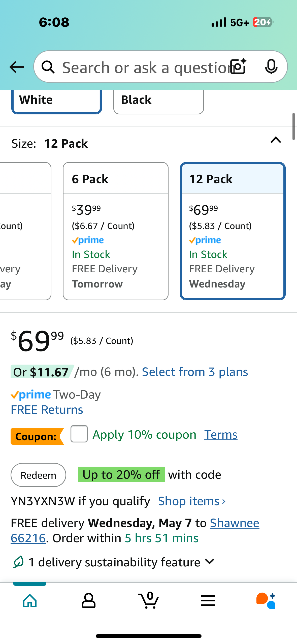Image resolution: width=297 pixels, height=644 pixels.
Task: Open the coupon Terms link
Action: 221,435
